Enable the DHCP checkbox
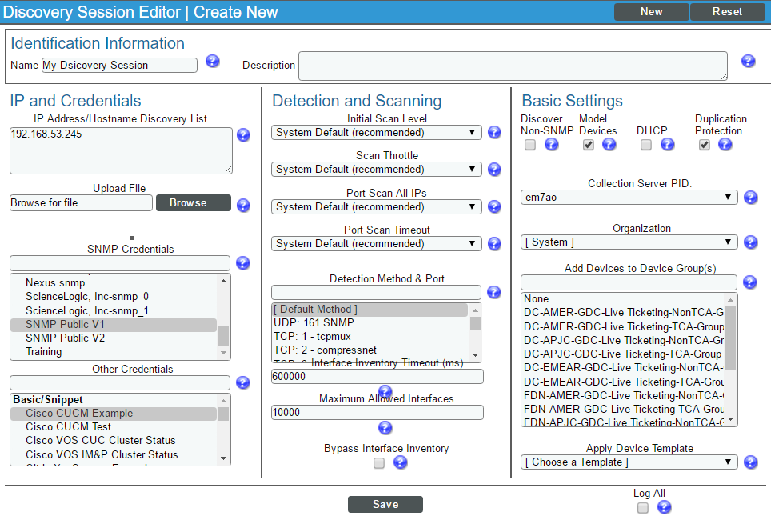 coord(645,145)
